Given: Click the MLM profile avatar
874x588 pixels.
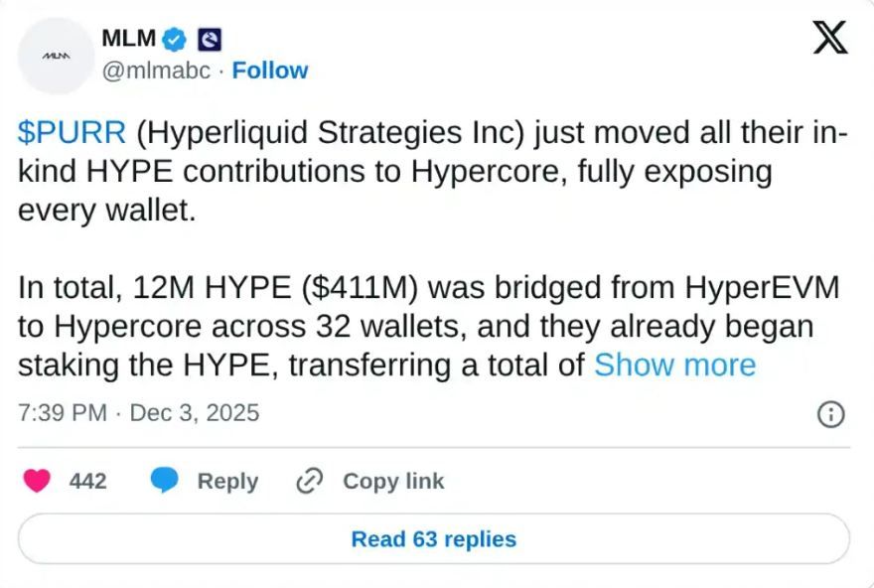Looking at the screenshot, I should click(56, 55).
